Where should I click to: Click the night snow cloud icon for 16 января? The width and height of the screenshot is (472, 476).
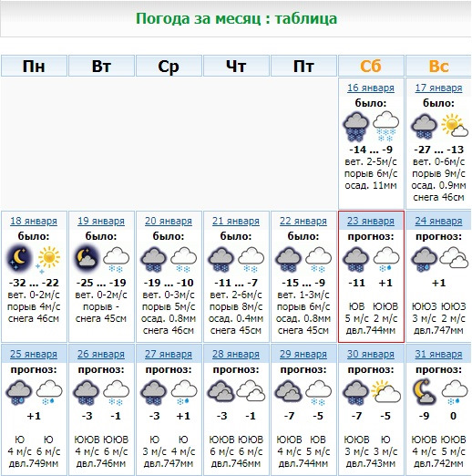point(356,127)
